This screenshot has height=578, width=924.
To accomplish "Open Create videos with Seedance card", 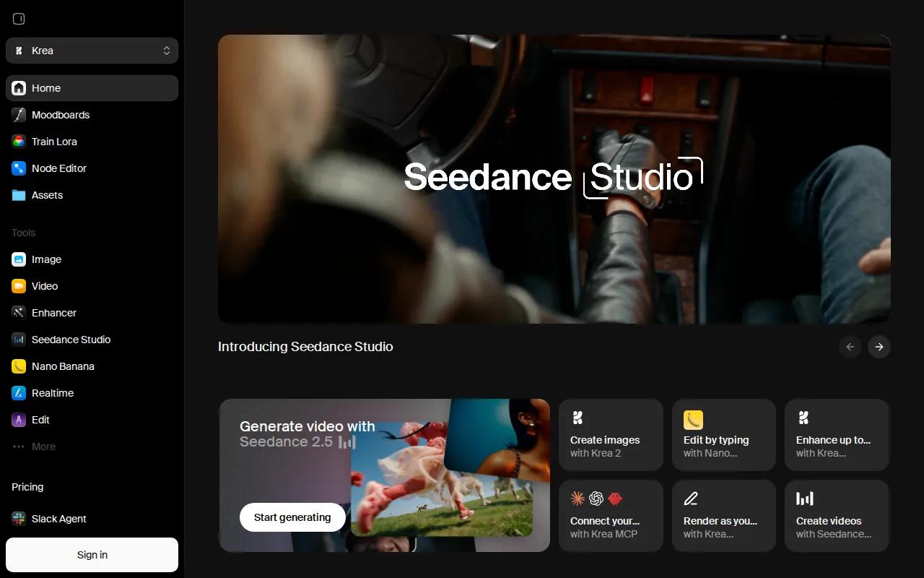I will coord(837,516).
